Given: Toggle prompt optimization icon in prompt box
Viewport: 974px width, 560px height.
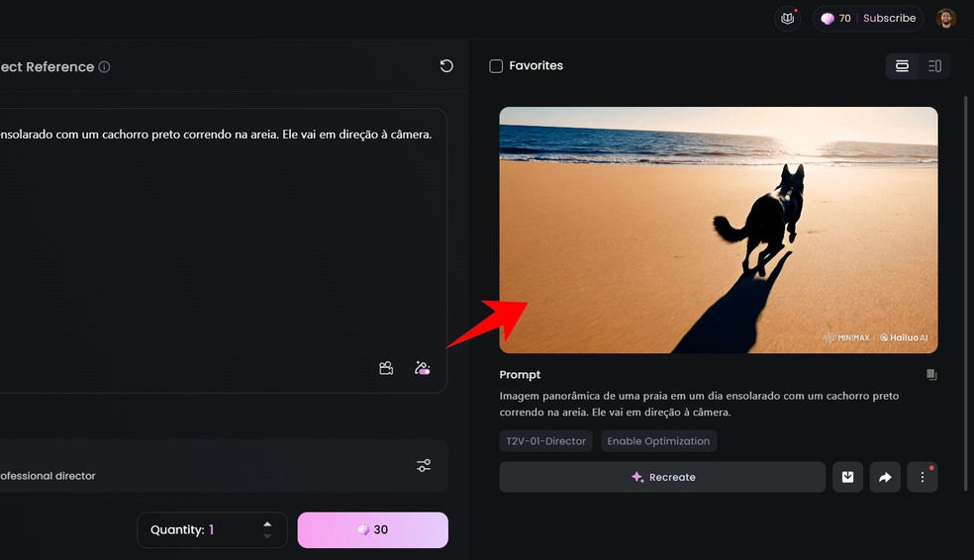Looking at the screenshot, I should click(423, 368).
